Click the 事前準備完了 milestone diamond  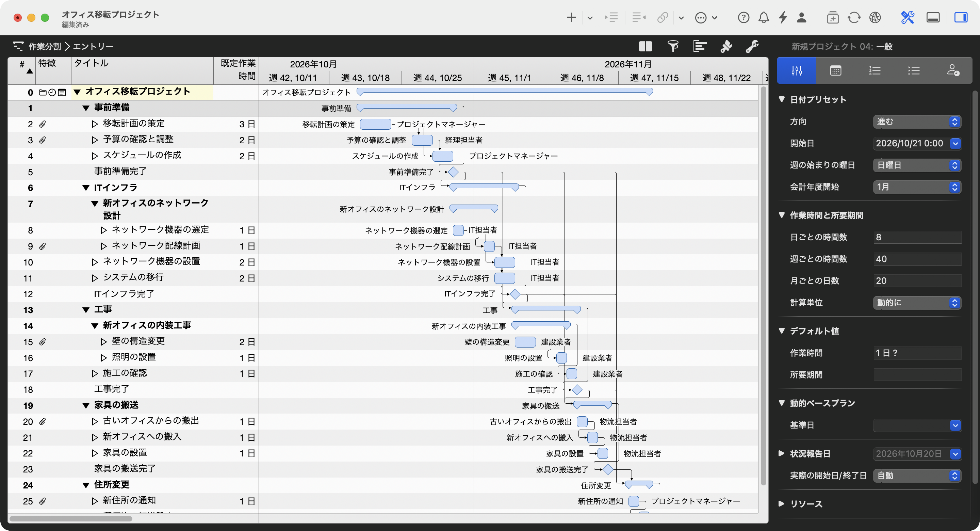pyautogui.click(x=453, y=172)
